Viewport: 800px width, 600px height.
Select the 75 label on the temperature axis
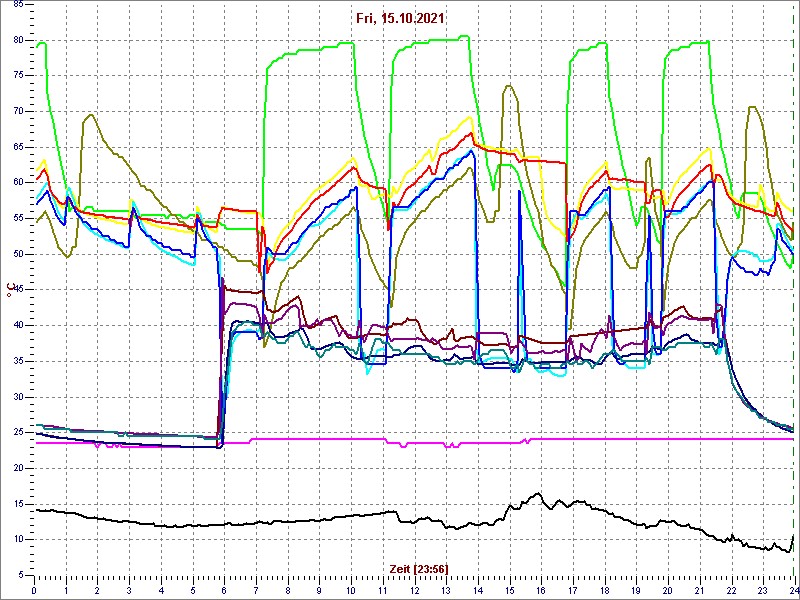(x=16, y=76)
